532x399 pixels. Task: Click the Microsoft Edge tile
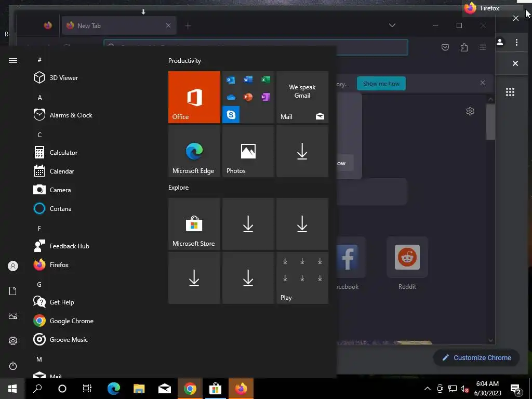click(x=194, y=151)
